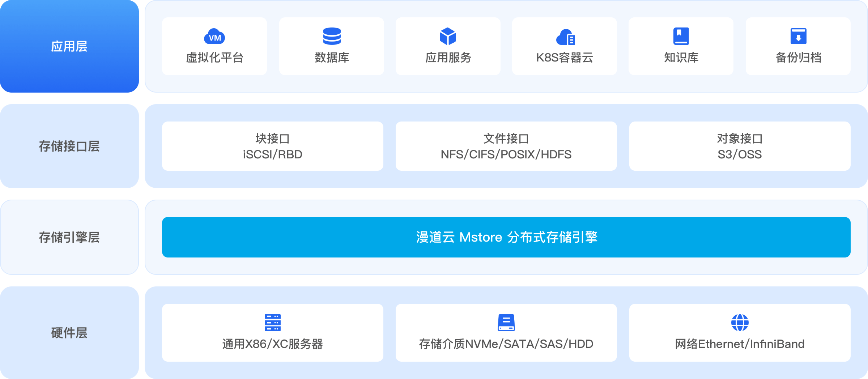This screenshot has width=868, height=379.
Task: Click the 知识库 label
Action: 681,58
